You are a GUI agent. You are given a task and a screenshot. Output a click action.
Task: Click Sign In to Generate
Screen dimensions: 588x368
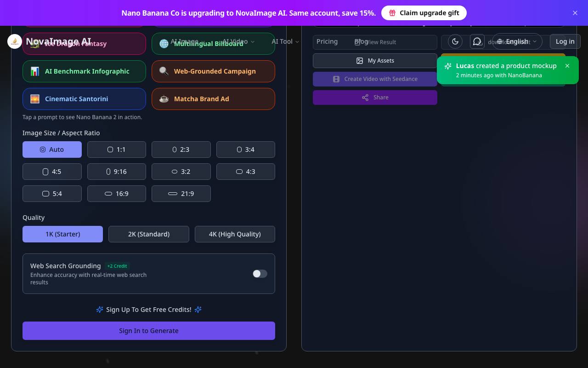[x=149, y=331]
